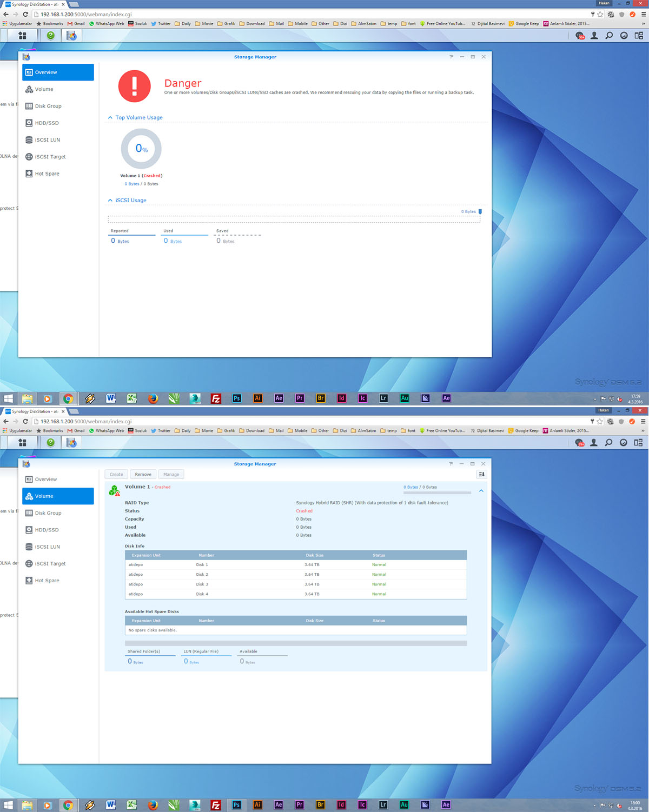Screen dimensions: 649x812
Task: Click the search icon in upper DSM toolbar
Action: pyautogui.click(x=609, y=36)
